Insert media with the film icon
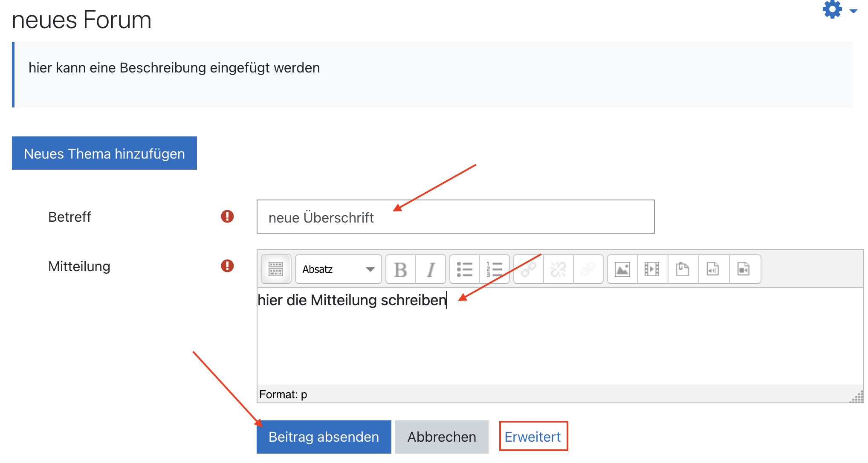 coord(652,269)
